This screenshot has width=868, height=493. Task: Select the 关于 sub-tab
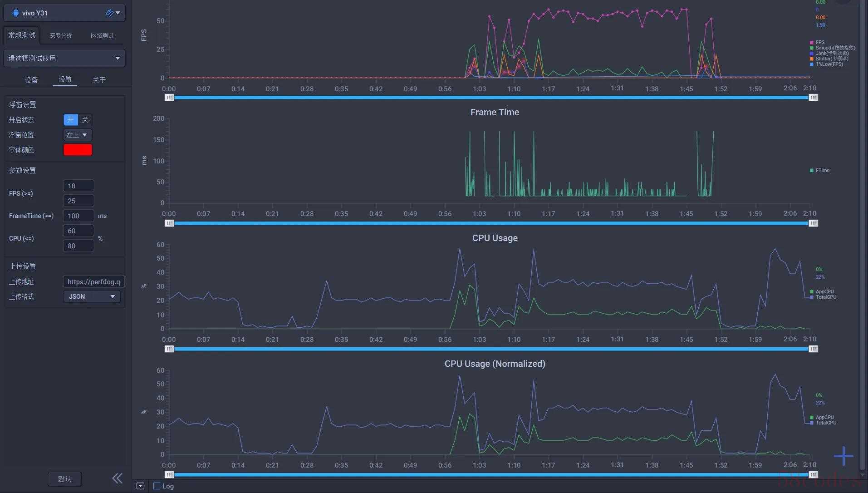(x=99, y=80)
